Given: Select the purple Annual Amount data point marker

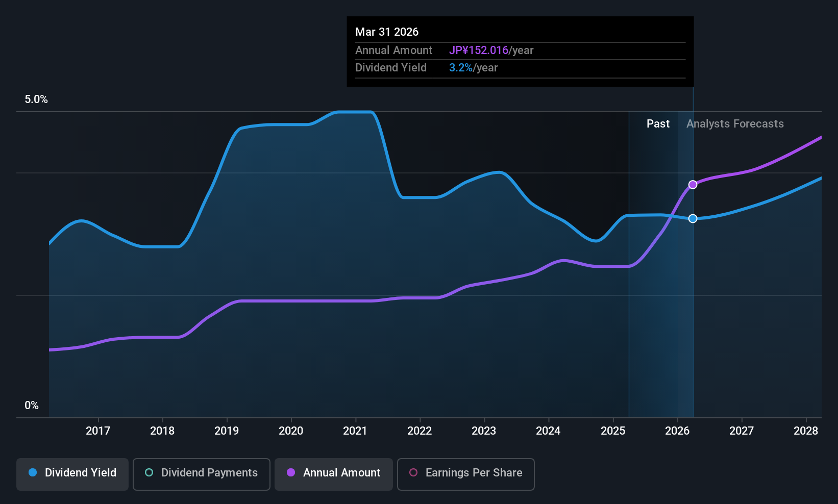Looking at the screenshot, I should pos(693,185).
